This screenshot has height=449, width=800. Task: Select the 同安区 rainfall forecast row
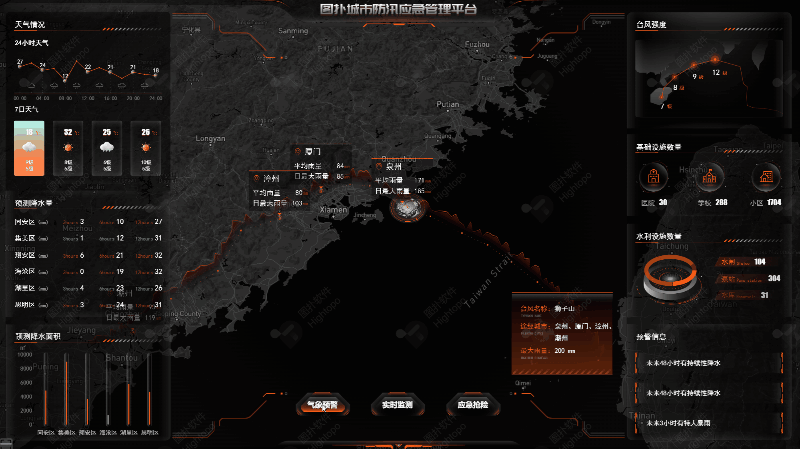(x=88, y=222)
